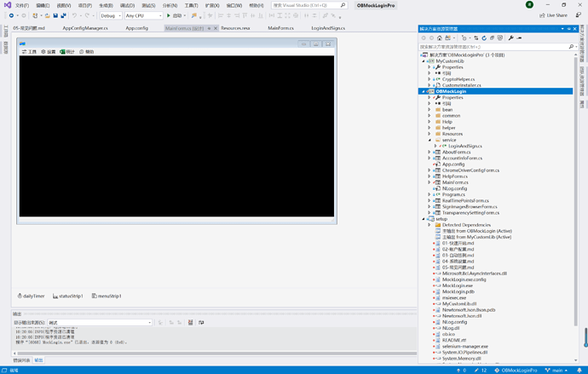Click Sync with Active Document icon

point(476,37)
